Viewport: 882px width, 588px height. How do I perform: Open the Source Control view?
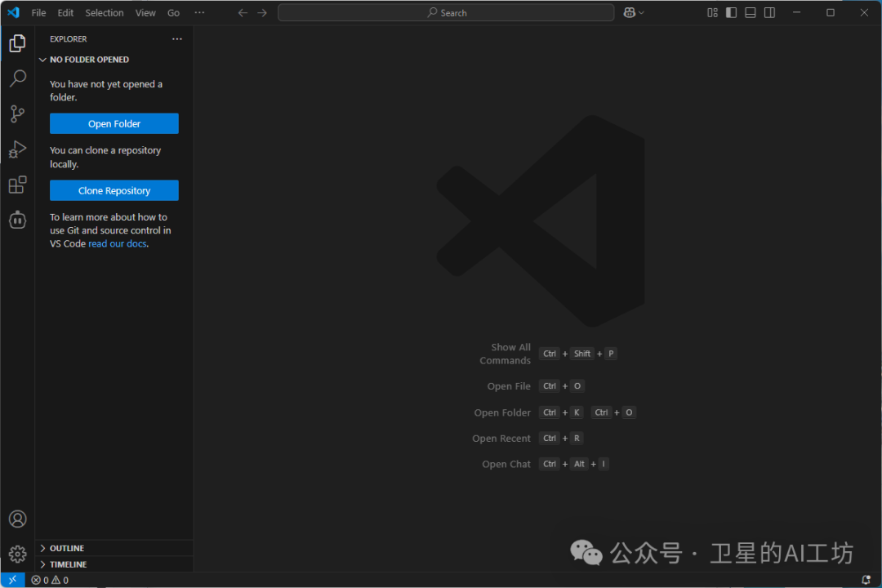pos(17,114)
